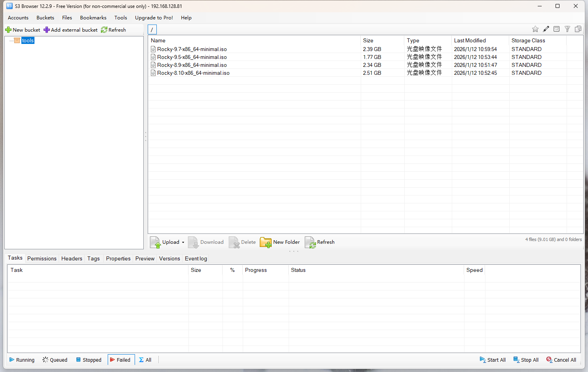Switch to the Failed tasks filter
Screen dimensions: 588x372
pyautogui.click(x=121, y=360)
